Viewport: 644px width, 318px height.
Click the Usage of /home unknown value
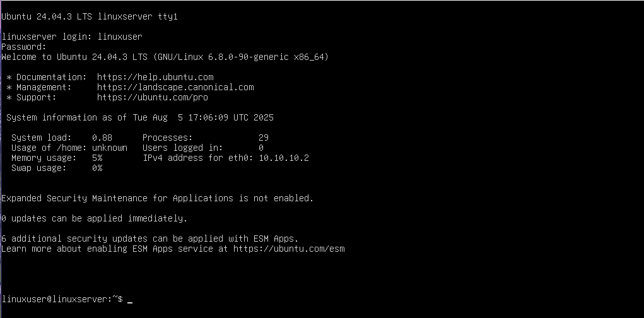110,148
